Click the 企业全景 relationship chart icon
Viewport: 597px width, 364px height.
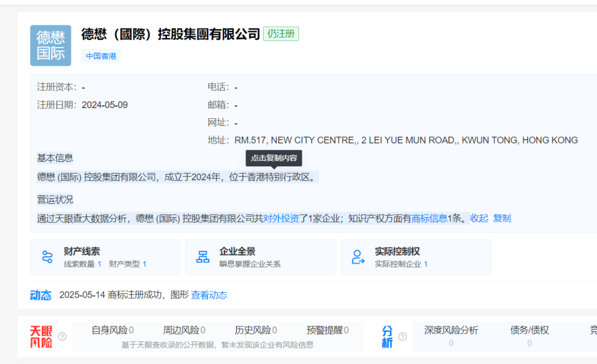point(203,257)
